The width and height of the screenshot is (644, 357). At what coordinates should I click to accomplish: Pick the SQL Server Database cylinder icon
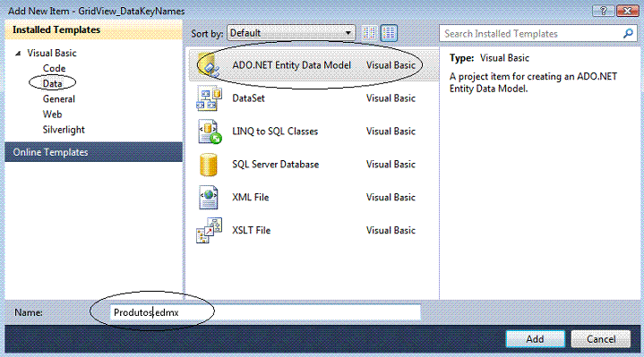(x=208, y=165)
